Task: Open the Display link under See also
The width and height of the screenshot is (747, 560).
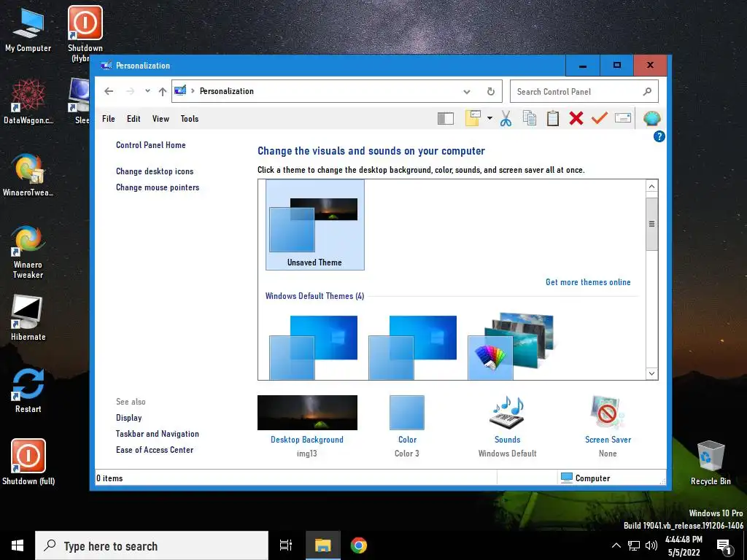Action: (x=128, y=418)
